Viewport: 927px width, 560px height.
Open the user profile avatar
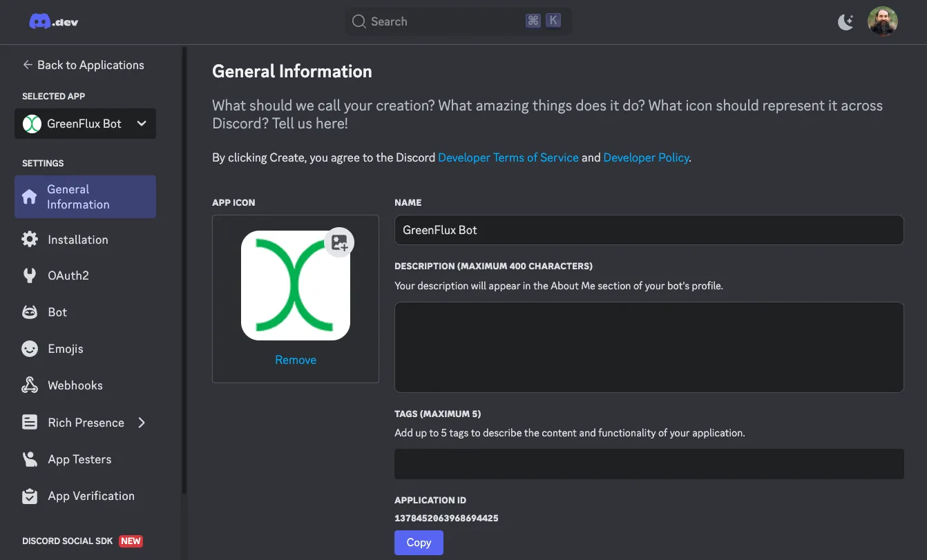(x=882, y=21)
